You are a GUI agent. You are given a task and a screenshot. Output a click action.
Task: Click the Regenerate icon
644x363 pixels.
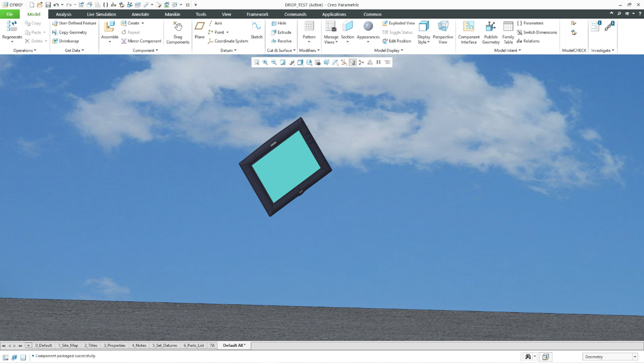12,27
